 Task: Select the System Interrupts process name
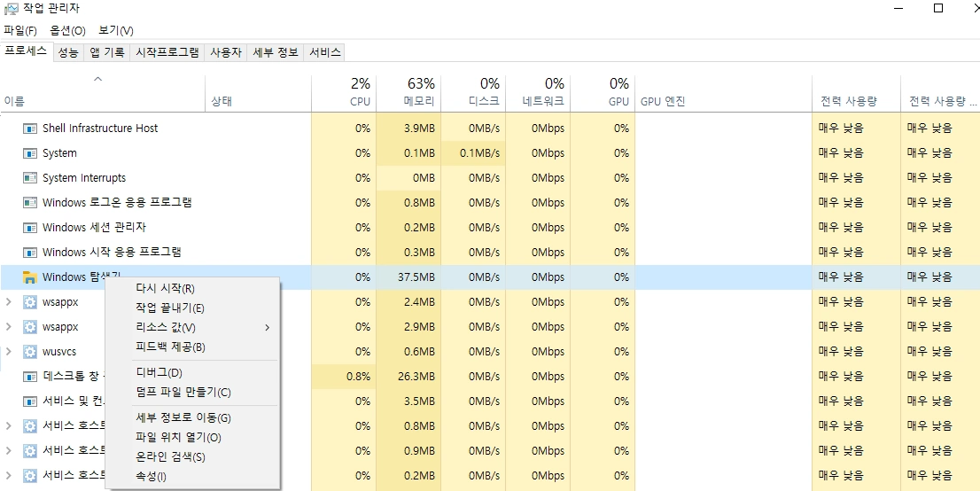tap(84, 178)
